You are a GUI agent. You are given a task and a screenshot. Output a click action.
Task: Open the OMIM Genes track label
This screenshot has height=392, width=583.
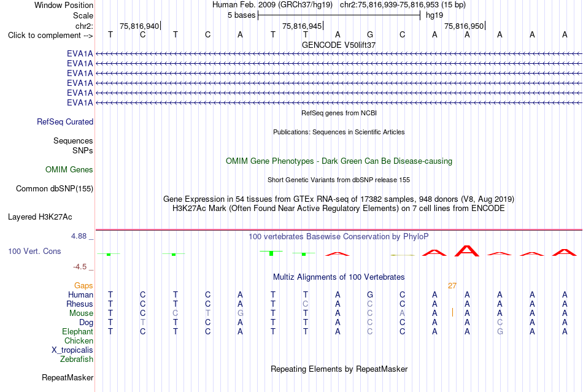(69, 170)
